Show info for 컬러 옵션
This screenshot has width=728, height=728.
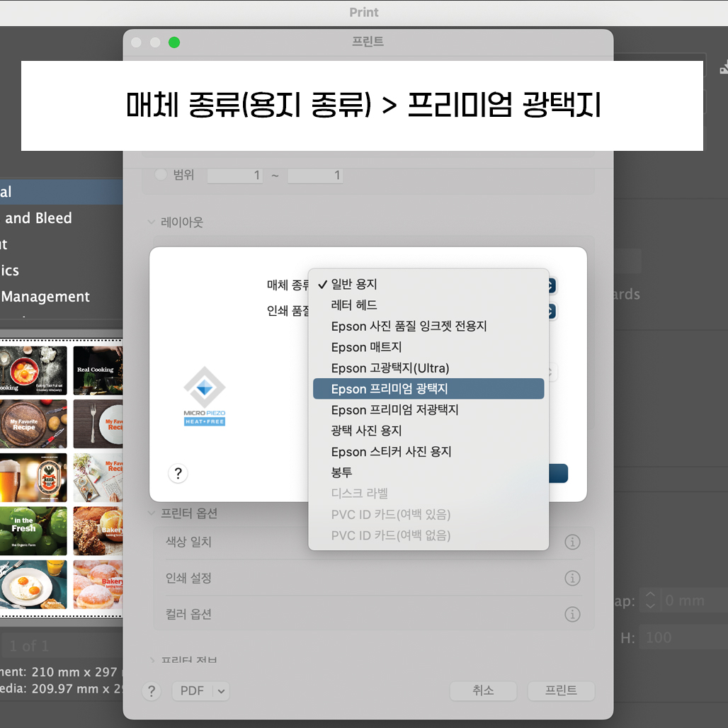click(x=572, y=614)
